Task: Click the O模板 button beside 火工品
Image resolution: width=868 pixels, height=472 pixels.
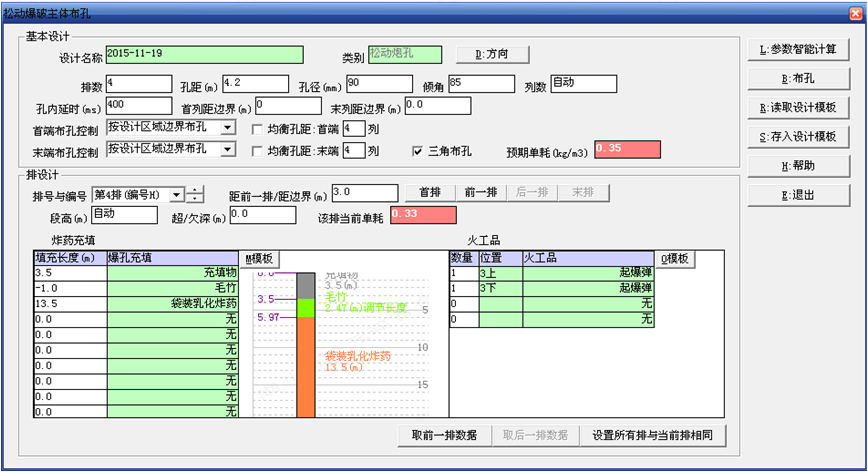Action: pyautogui.click(x=676, y=258)
